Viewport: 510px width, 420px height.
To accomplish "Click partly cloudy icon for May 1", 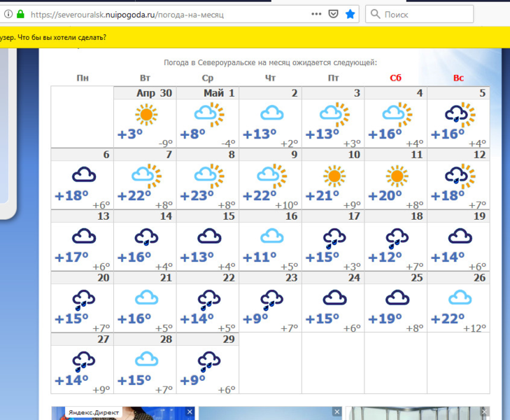I will point(209,115).
